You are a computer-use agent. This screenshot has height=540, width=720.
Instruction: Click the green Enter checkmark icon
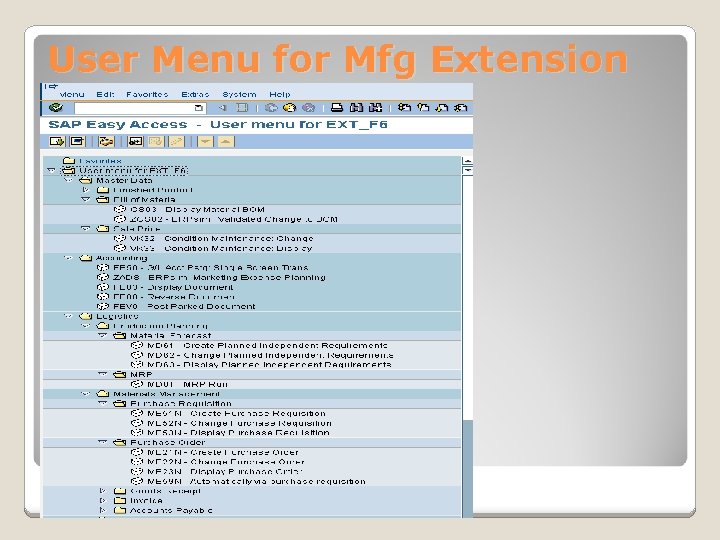tap(56, 107)
